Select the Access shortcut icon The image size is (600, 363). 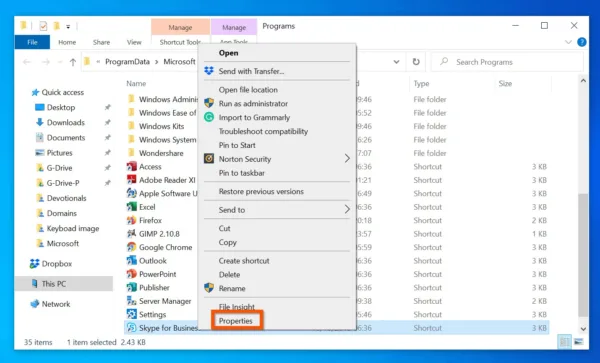pyautogui.click(x=132, y=166)
